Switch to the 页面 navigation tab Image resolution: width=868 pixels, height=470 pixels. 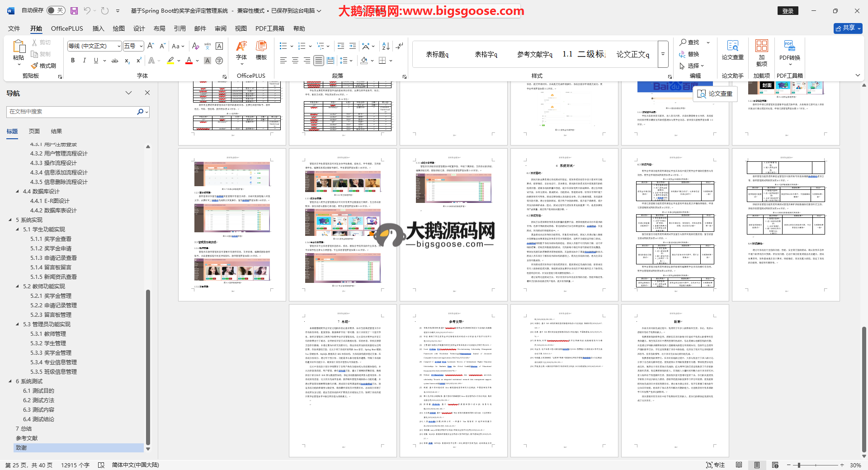34,132
